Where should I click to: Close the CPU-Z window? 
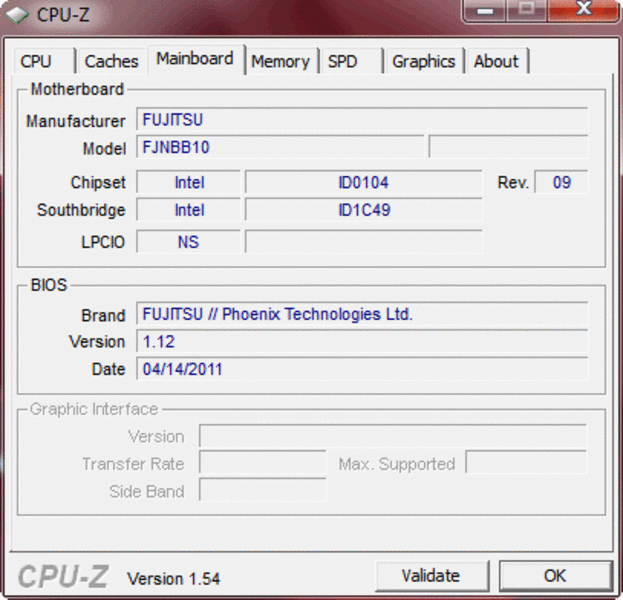coord(584,10)
